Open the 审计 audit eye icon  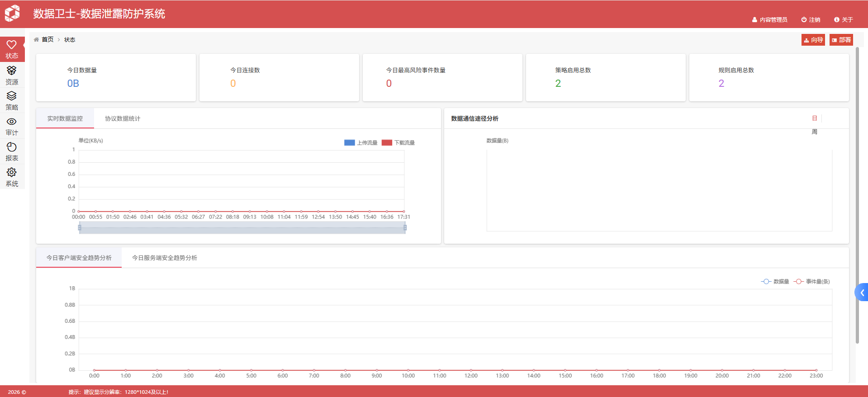[x=12, y=122]
